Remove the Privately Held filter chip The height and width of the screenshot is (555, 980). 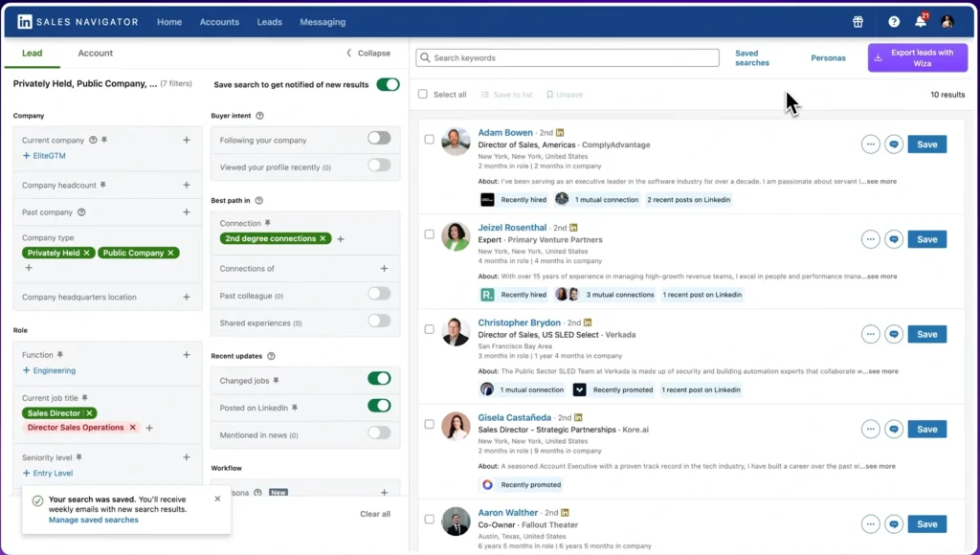coord(87,254)
